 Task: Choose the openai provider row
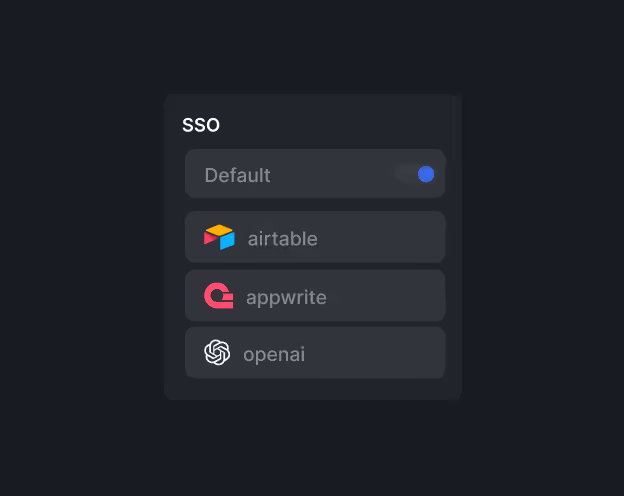(314, 353)
